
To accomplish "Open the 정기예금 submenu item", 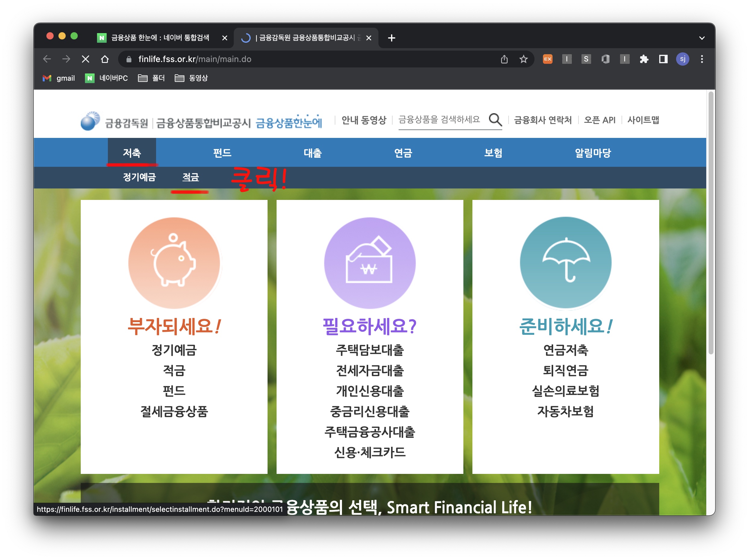I will (139, 177).
